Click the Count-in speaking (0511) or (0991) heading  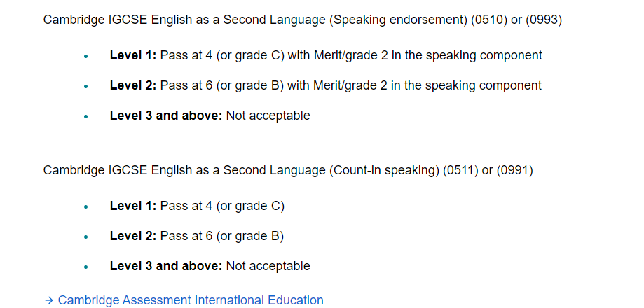288,170
